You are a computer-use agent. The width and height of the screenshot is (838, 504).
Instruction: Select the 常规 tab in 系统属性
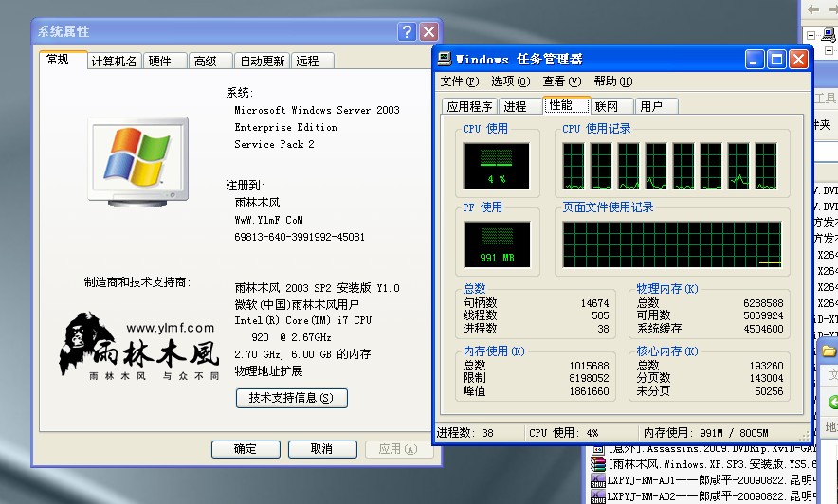[x=64, y=60]
